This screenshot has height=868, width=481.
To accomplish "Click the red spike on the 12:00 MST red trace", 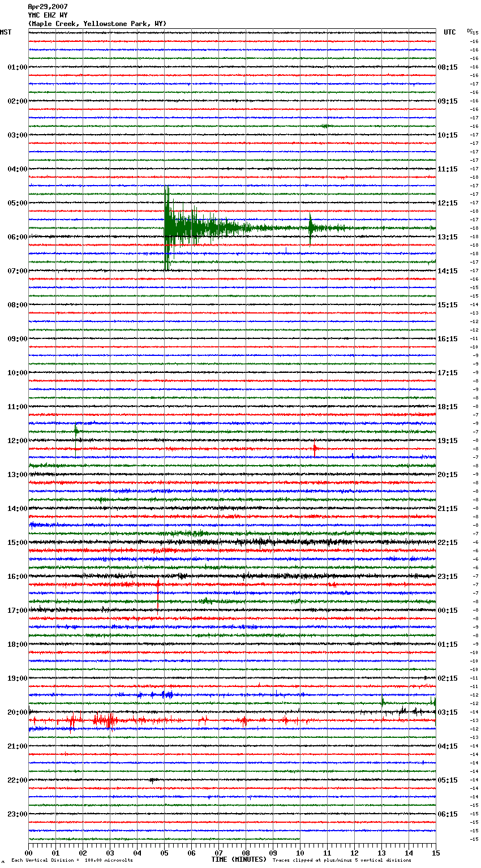I will coord(315,450).
